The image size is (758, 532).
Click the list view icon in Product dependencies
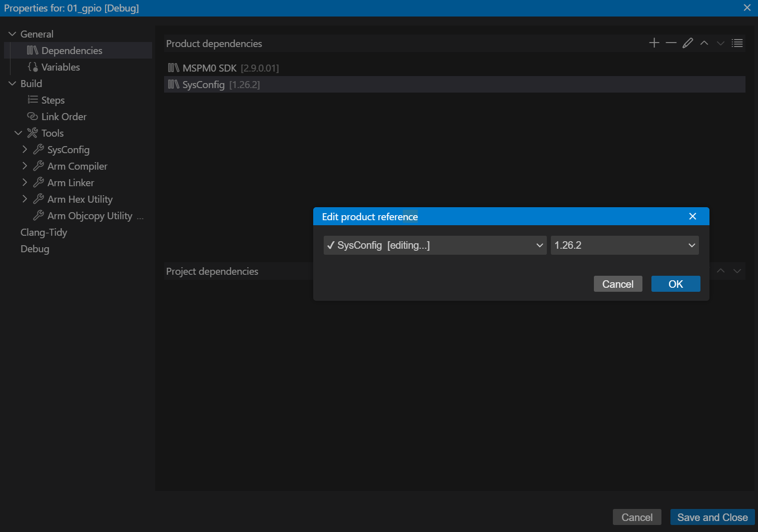pos(737,43)
